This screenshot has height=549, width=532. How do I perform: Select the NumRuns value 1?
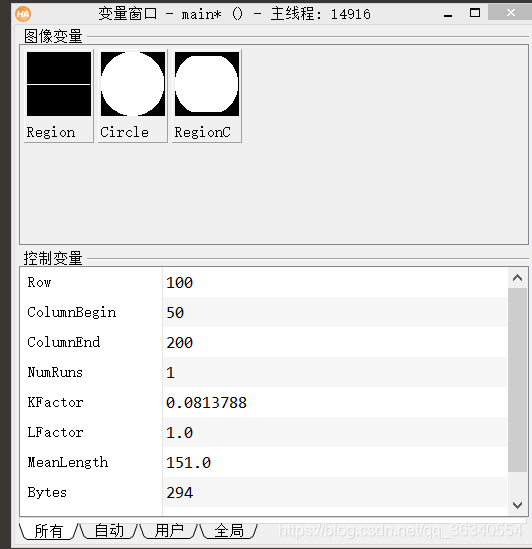tap(170, 373)
